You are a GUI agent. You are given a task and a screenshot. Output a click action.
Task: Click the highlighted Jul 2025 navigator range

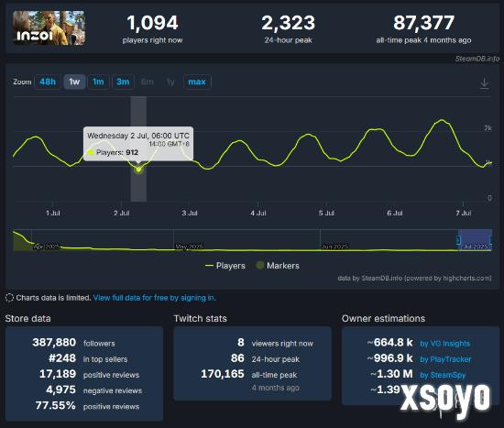(475, 240)
